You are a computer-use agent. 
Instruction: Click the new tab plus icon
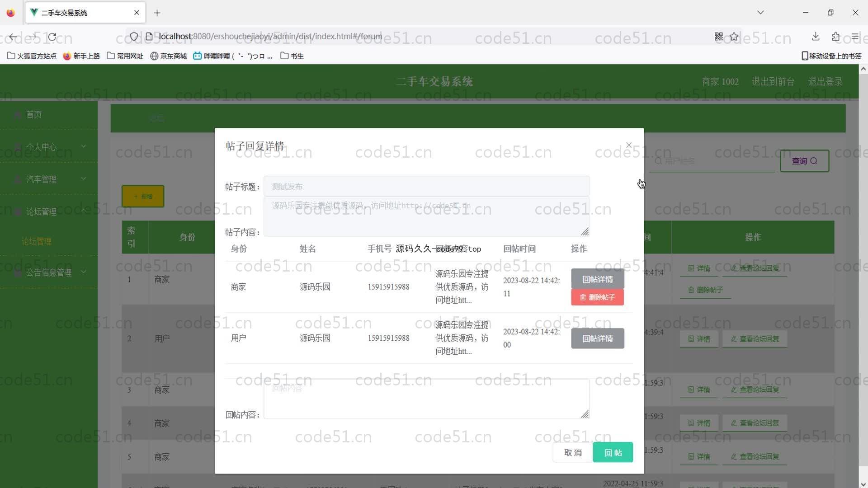(x=157, y=13)
